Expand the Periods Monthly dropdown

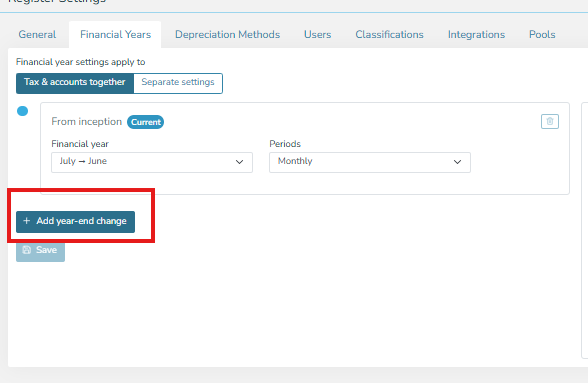pos(370,162)
